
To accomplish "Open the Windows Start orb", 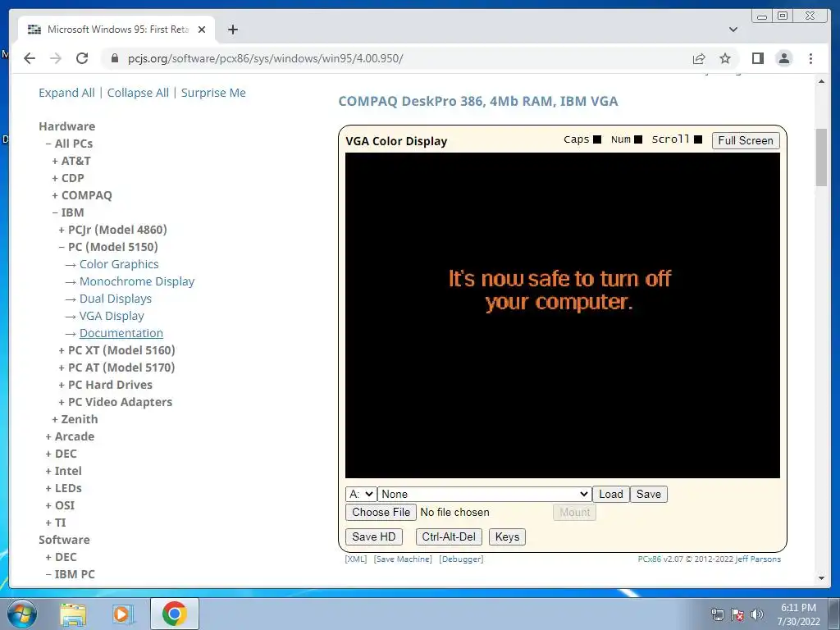I will click(x=22, y=614).
